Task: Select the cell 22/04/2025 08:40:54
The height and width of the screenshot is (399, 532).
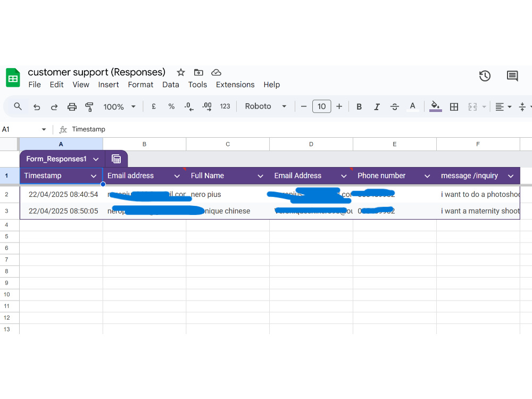Action: [61, 194]
